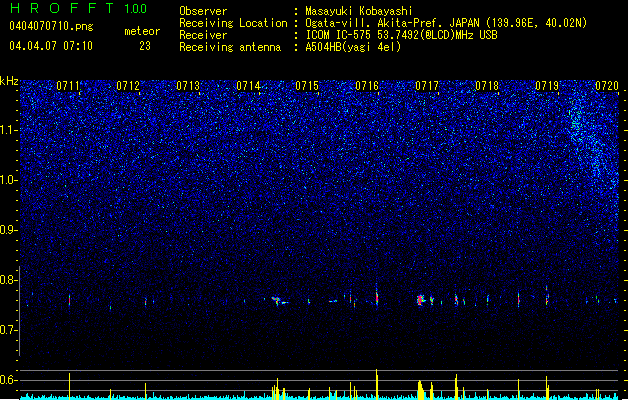Click the meteor count value 23

(x=145, y=46)
